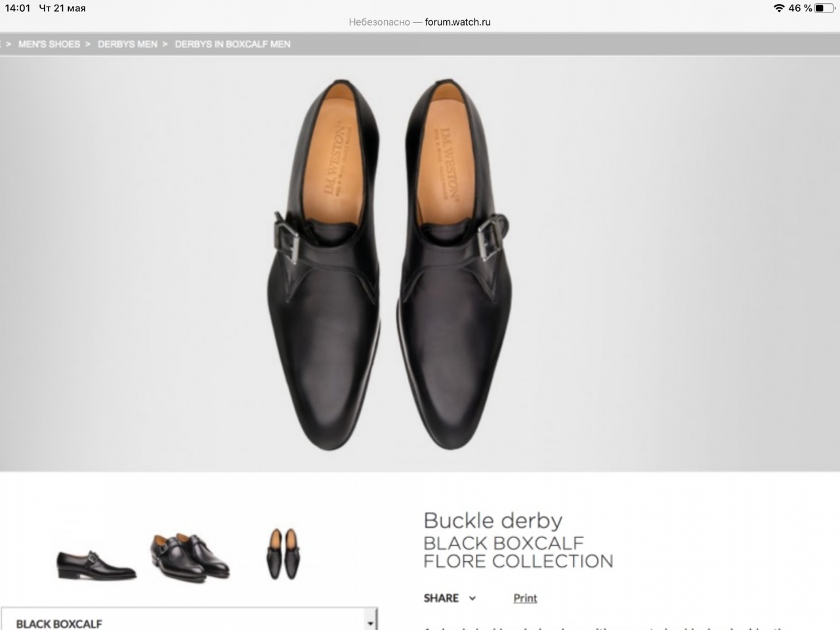Select the top-view pair thumbnail
Screen dimensions: 840x630
283,553
